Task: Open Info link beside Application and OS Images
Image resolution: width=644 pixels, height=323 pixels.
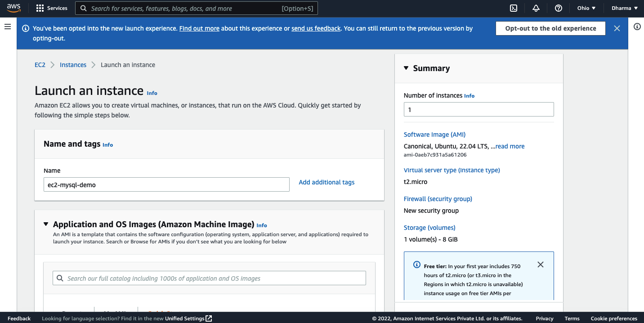Action: [x=262, y=225]
